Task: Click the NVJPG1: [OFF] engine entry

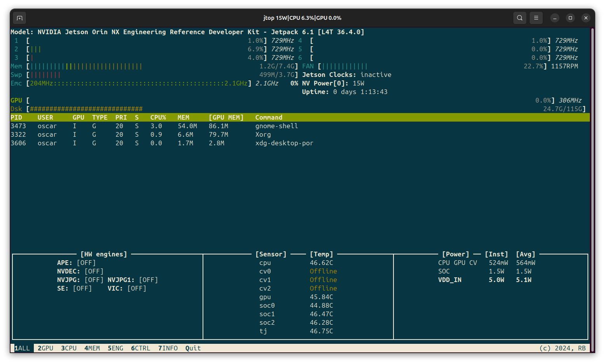Action: pos(133,280)
